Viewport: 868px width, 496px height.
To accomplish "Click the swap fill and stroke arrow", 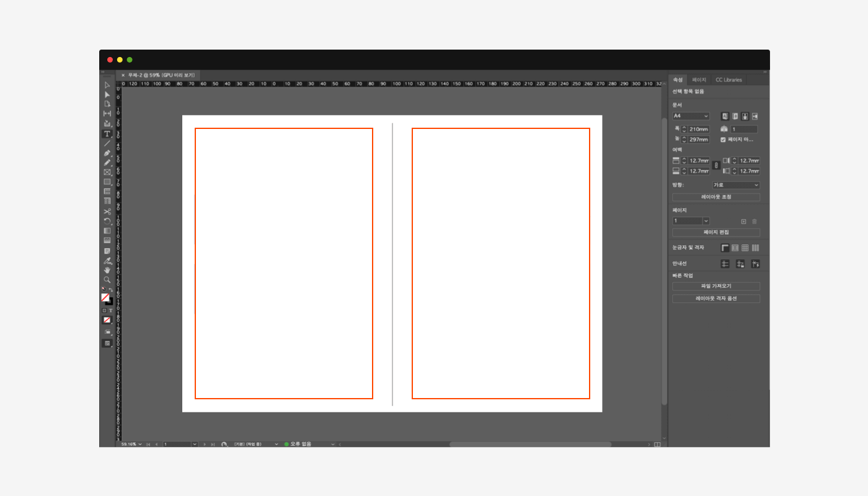I will click(111, 290).
